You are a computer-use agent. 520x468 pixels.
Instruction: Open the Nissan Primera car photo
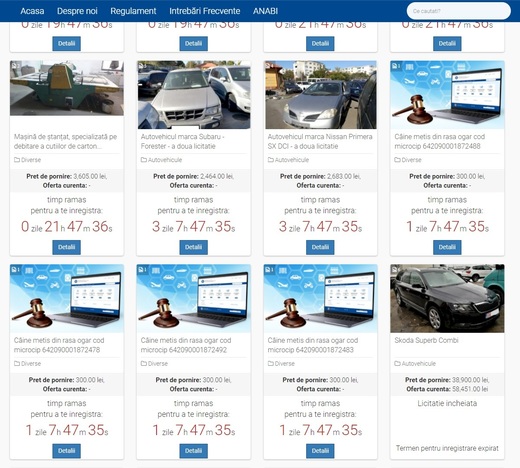coord(321,95)
